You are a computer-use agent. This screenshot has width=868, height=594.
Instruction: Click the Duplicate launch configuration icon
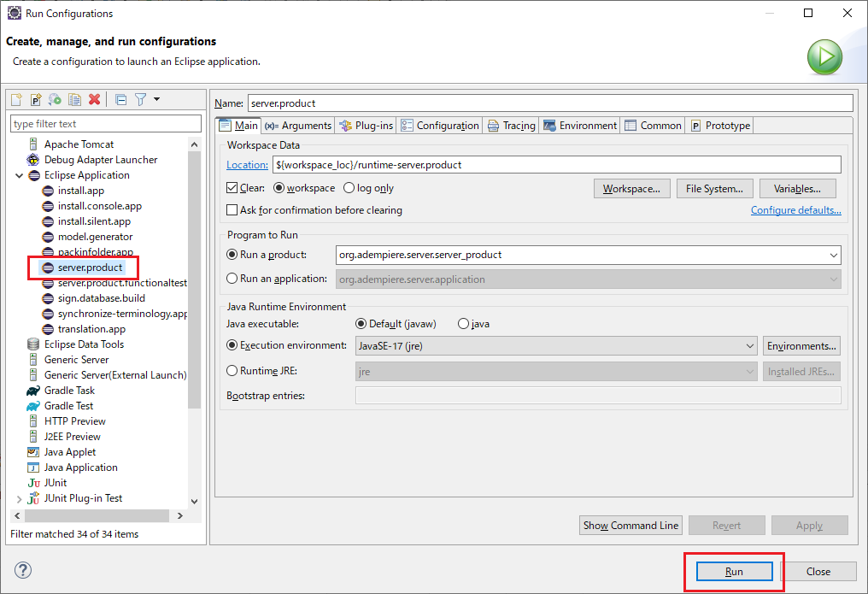click(74, 100)
